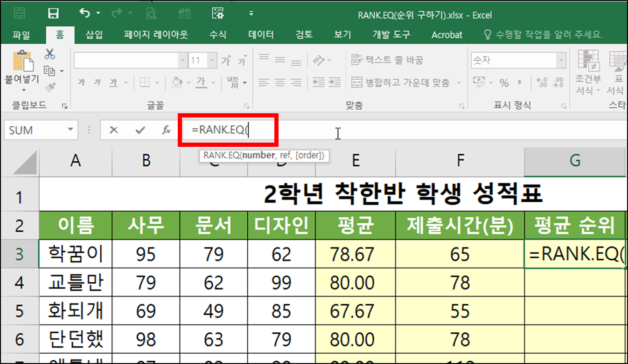Apply accounting number format icon

pos(479,82)
